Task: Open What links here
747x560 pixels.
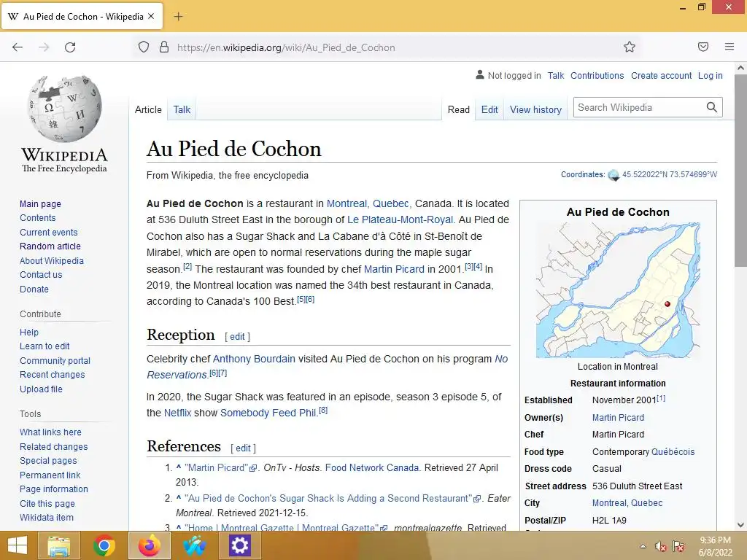Action: 50,432
